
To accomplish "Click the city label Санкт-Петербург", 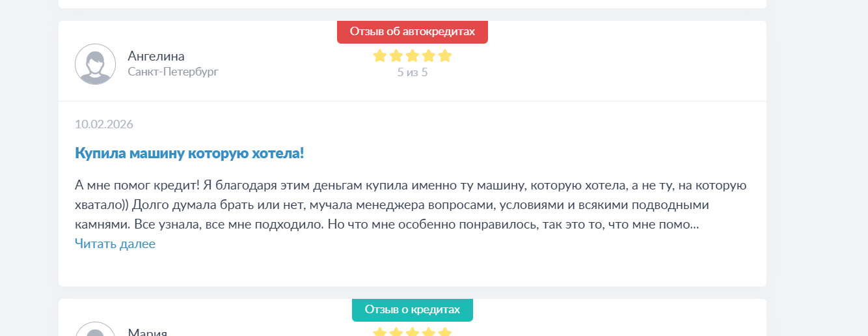I will [173, 72].
